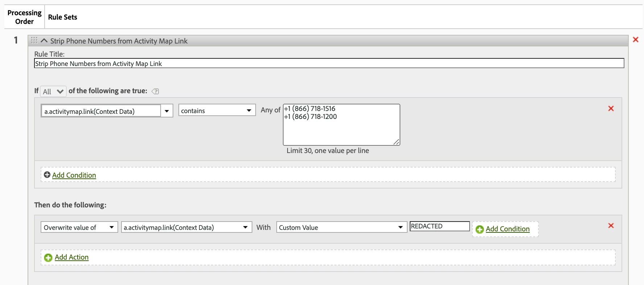Open the action target a.activitymap.link dropdown
The height and width of the screenshot is (285, 644).
[186, 227]
